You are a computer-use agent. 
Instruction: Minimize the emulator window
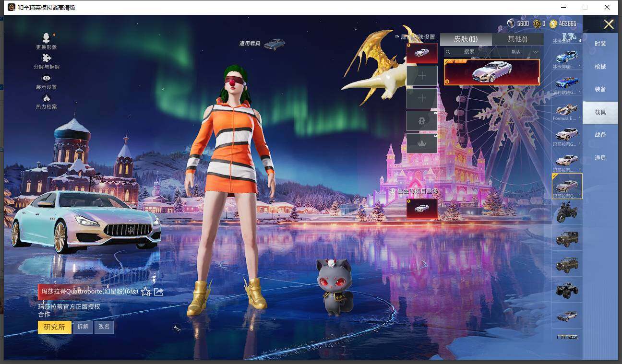[x=562, y=7]
